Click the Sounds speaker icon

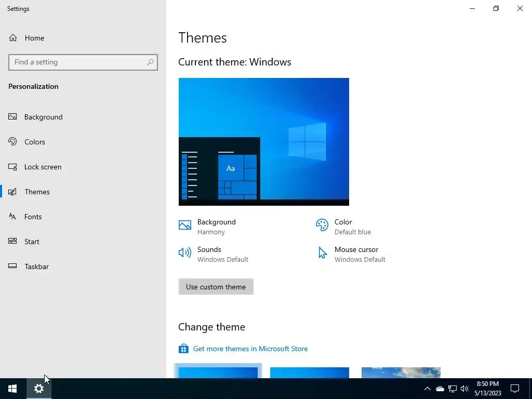coord(185,252)
